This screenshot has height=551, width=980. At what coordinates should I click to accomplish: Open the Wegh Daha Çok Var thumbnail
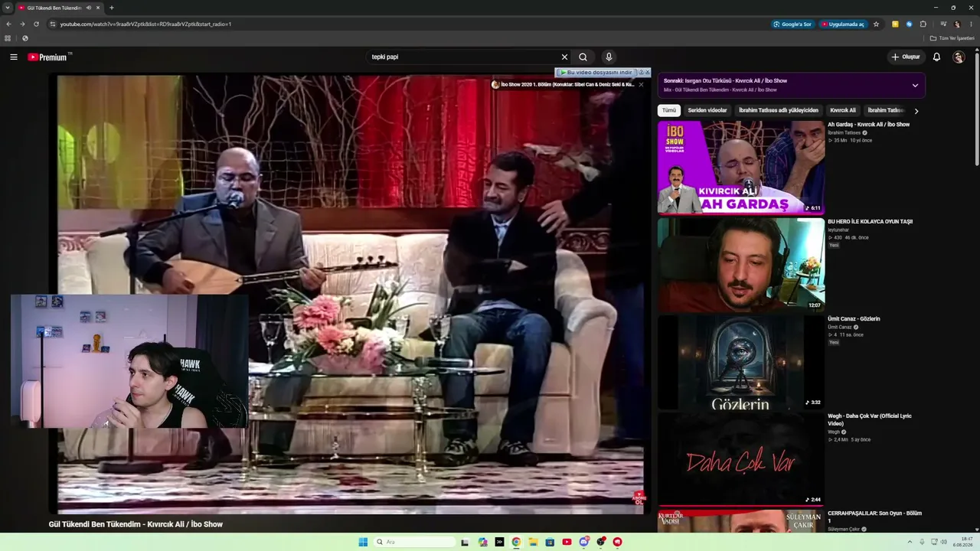coord(741,458)
